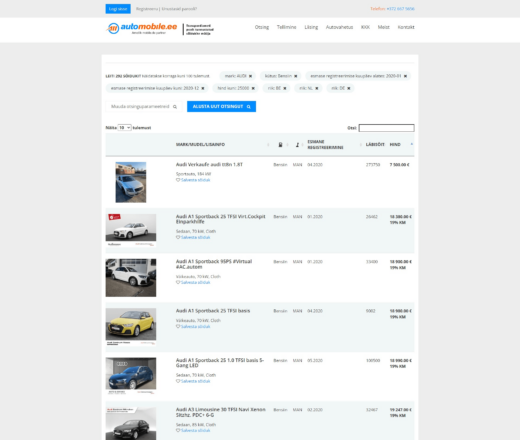
Task: Open the A1 Sportback 95PS Virtual thumbnail
Action: (131, 278)
